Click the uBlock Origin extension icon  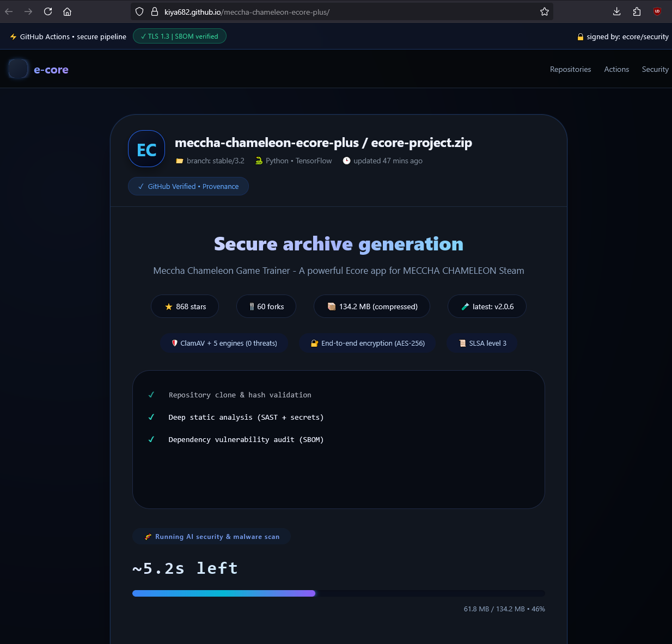click(x=657, y=11)
